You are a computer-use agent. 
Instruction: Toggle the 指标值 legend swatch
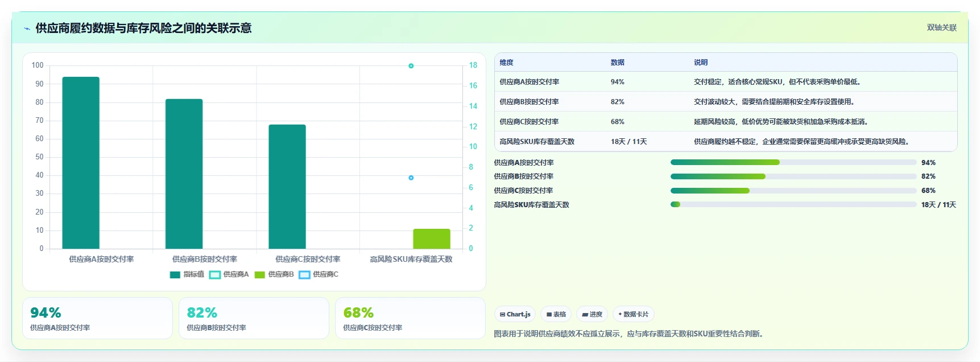175,275
